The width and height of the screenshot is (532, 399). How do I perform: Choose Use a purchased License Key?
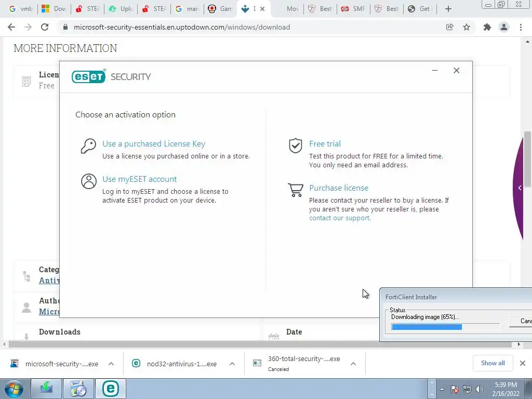(x=154, y=144)
